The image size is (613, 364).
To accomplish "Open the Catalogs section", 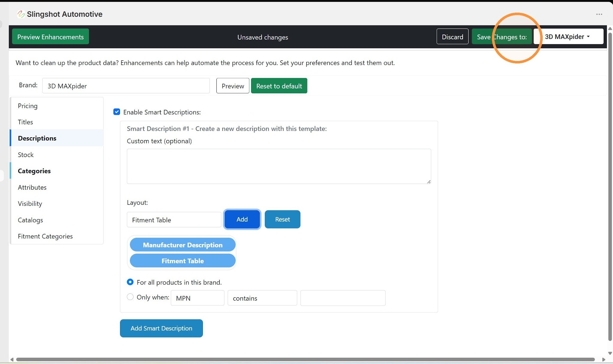I will (x=57, y=220).
